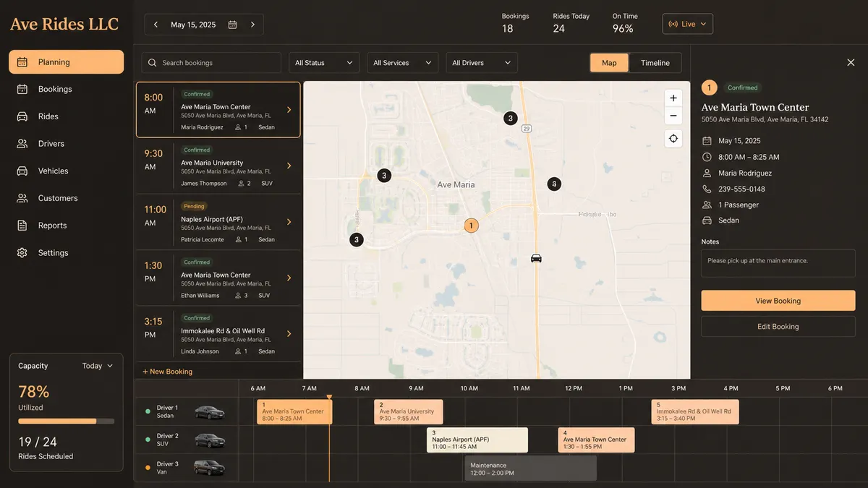Select timeline block 4 Ave Maria Town Center
Viewport: 868px width, 488px height.
596,440
